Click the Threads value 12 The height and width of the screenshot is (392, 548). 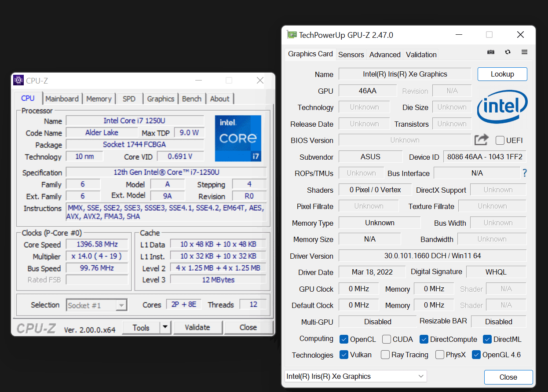[x=253, y=304]
